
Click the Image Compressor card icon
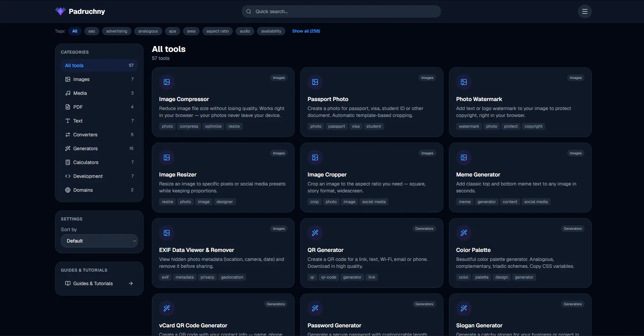point(167,82)
